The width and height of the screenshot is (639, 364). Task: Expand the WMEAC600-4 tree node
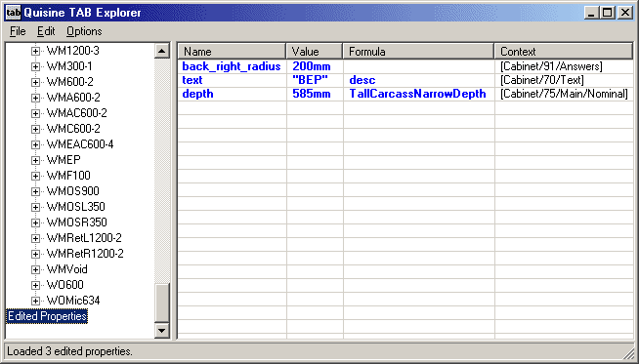point(35,144)
